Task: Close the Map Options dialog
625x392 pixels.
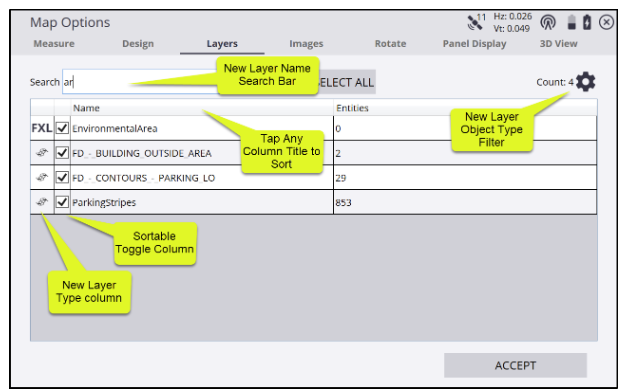Action: coord(606,22)
